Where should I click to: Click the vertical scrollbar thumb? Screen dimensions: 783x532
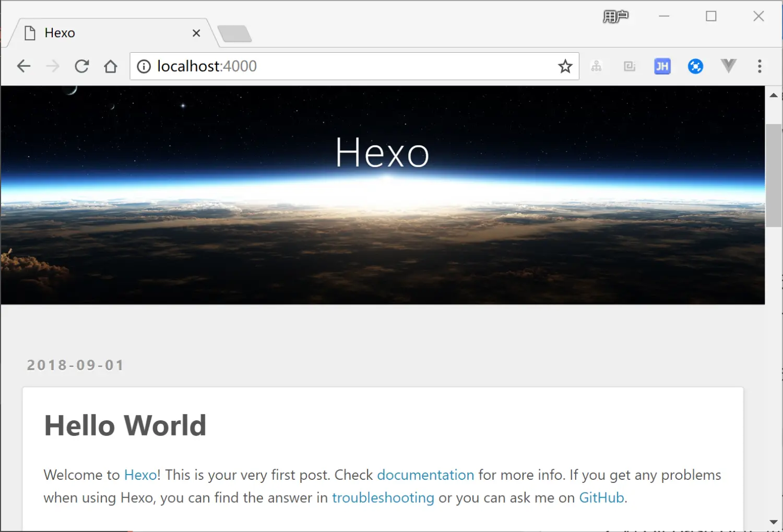(x=774, y=175)
